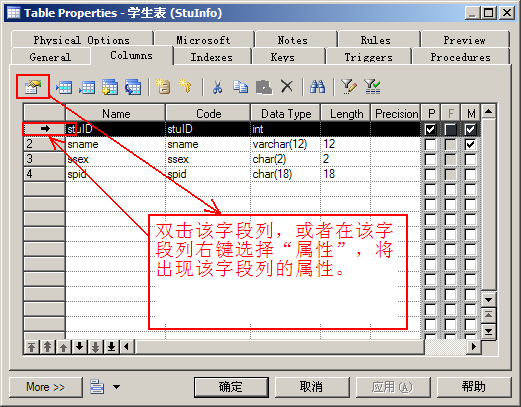
Task: Open Customize Columns and Filter icon
Action: point(349,86)
